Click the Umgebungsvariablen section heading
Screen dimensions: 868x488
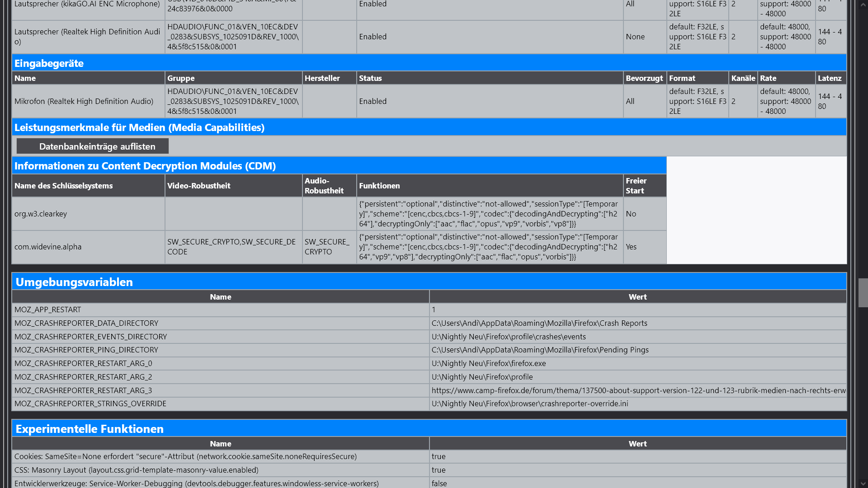pos(74,282)
